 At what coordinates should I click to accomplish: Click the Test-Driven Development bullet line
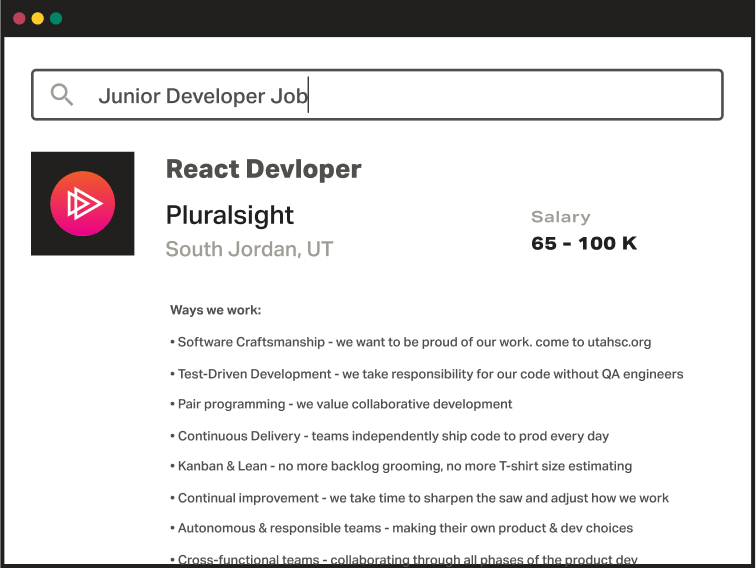click(427, 374)
